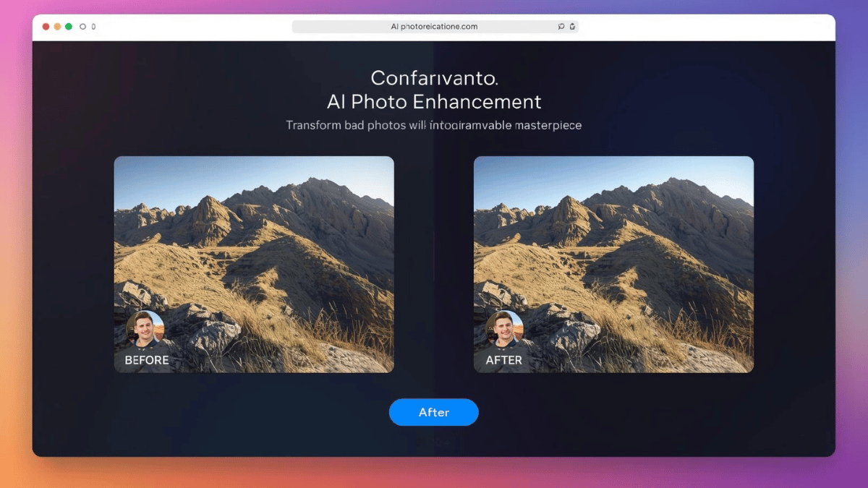
Task: Expand the BEFORE image to full size
Action: (x=253, y=264)
